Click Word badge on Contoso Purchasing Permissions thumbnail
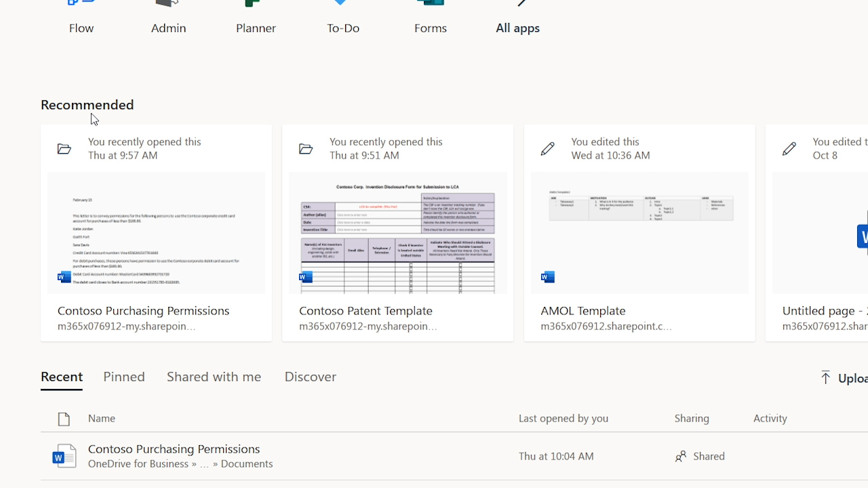 pyautogui.click(x=64, y=277)
